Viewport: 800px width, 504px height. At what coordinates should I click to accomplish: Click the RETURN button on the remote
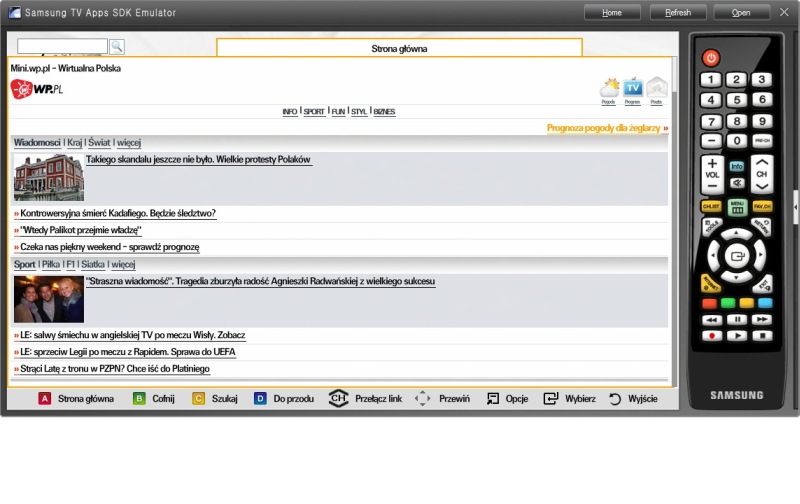[x=761, y=226]
